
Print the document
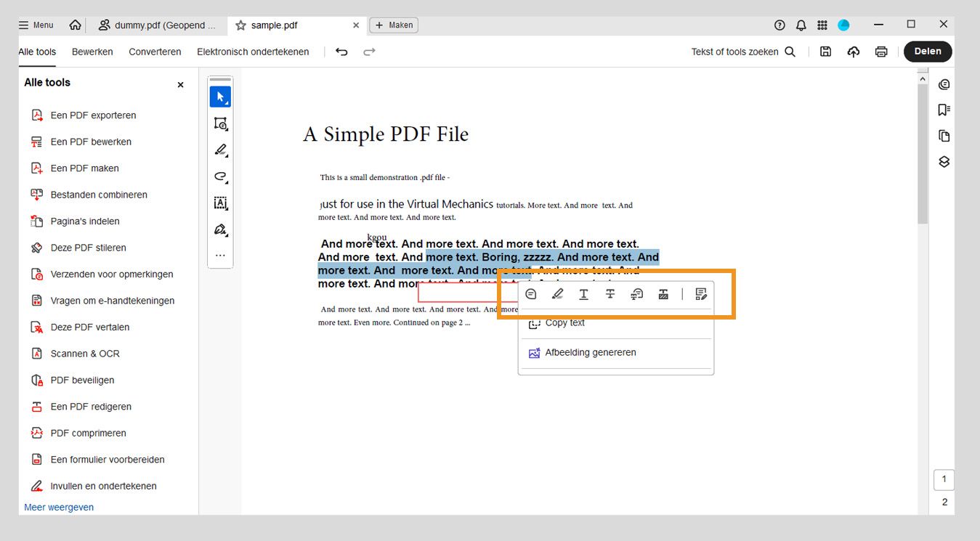tap(881, 52)
